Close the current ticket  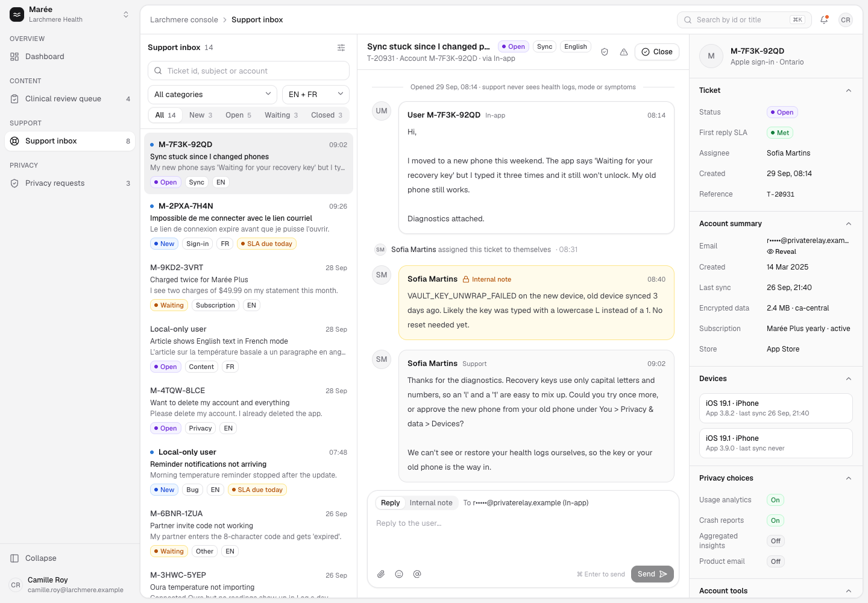tap(657, 52)
